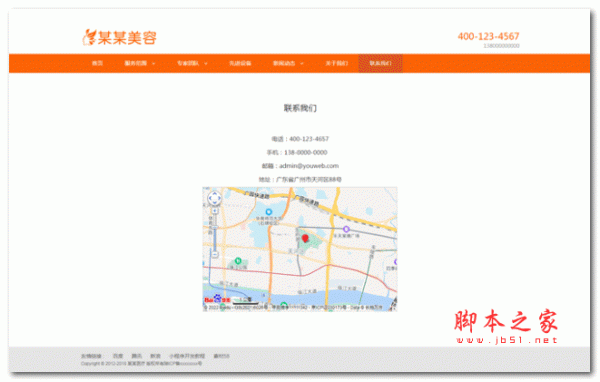Image resolution: width=600 pixels, height=382 pixels.
Task: Expand the 新闻动态 dropdown arrow
Action: pyautogui.click(x=302, y=64)
